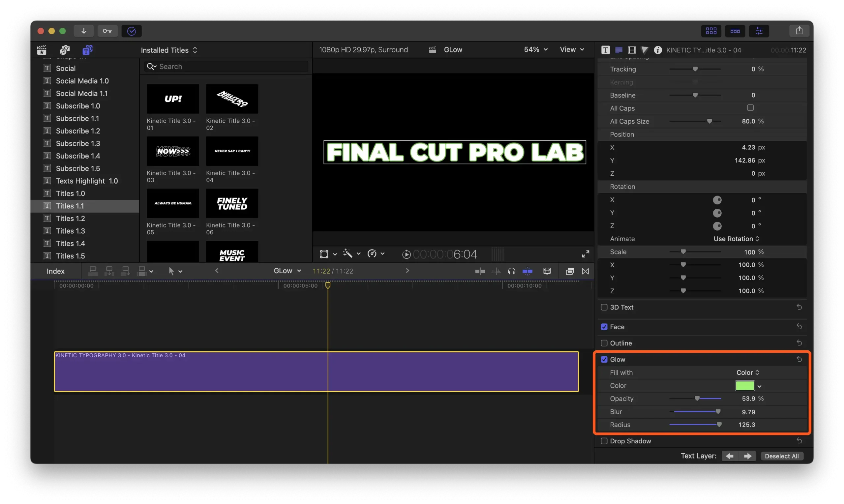844x504 pixels.
Task: Click the Index button
Action: click(55, 271)
